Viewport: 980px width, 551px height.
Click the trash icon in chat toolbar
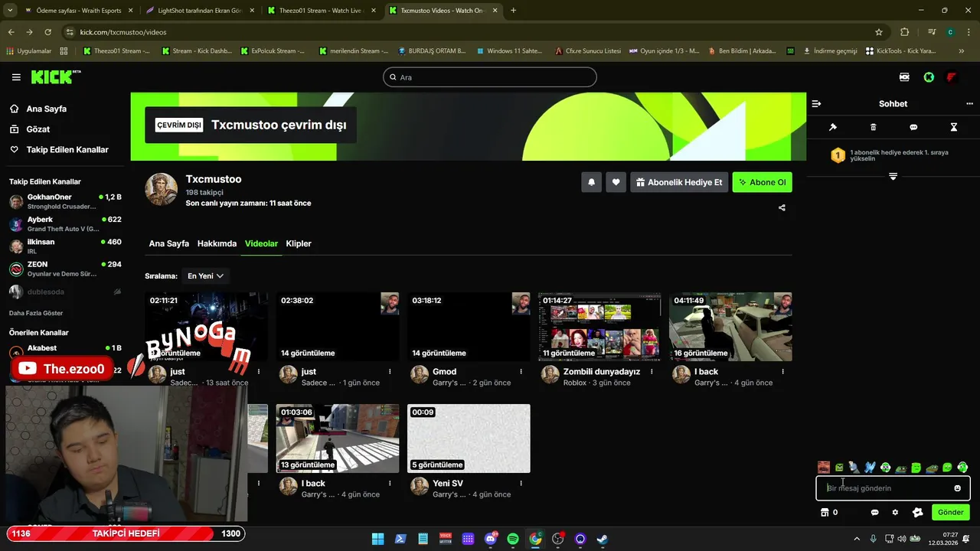tap(874, 127)
